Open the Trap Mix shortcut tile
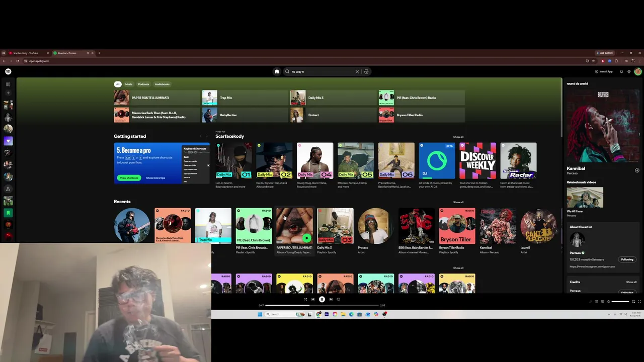The height and width of the screenshot is (362, 644). (245, 98)
